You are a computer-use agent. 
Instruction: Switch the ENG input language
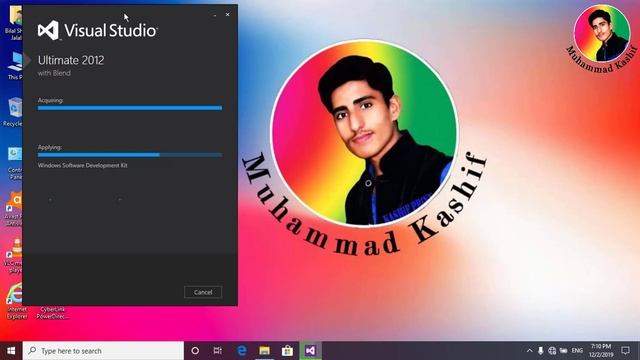coord(577,351)
